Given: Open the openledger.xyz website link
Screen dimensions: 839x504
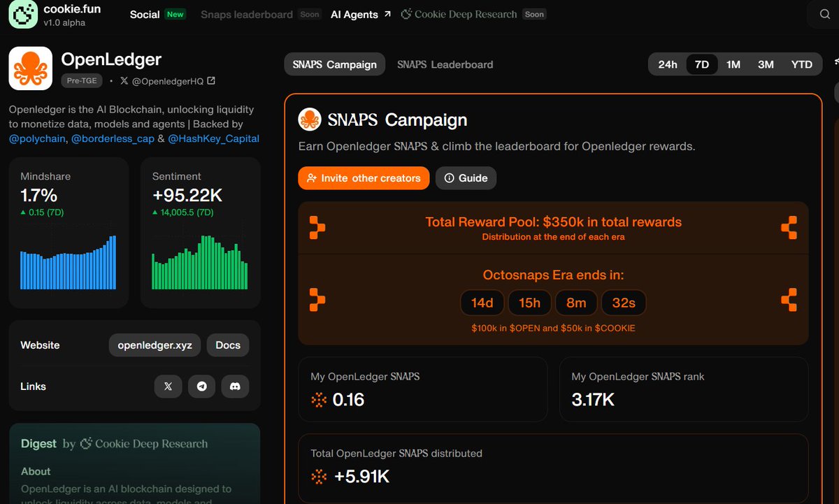Looking at the screenshot, I should click(x=155, y=345).
